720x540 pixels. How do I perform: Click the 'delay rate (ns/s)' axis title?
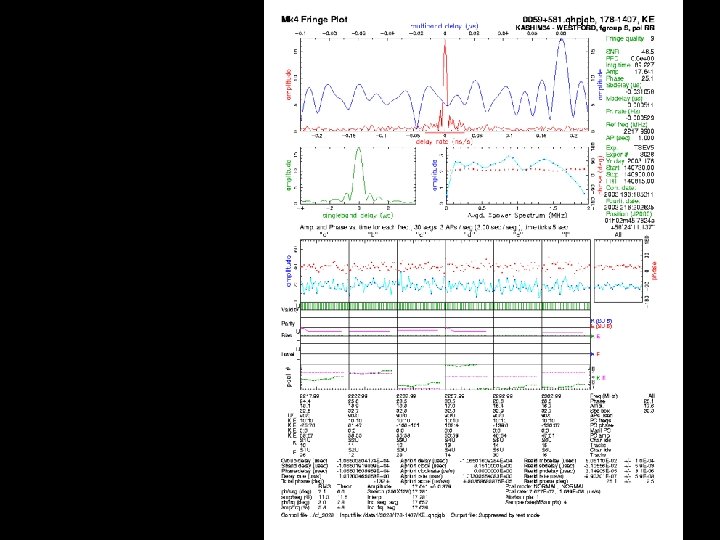[x=444, y=142]
